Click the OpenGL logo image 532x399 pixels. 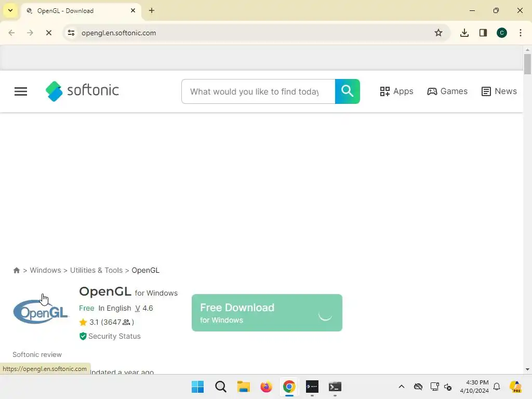[x=41, y=312]
